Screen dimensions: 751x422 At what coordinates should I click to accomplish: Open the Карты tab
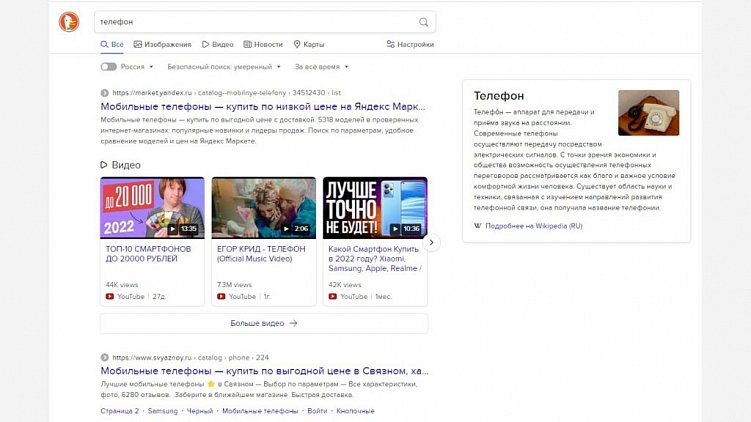click(309, 45)
